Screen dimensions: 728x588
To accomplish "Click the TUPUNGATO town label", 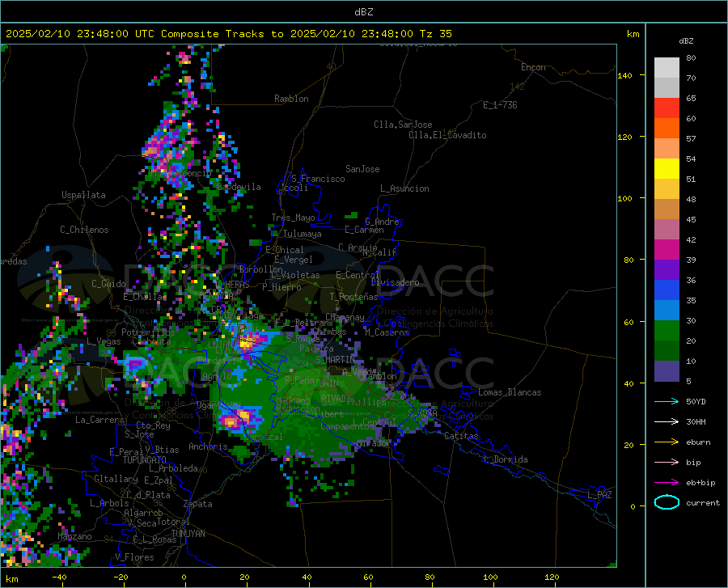I will (145, 460).
